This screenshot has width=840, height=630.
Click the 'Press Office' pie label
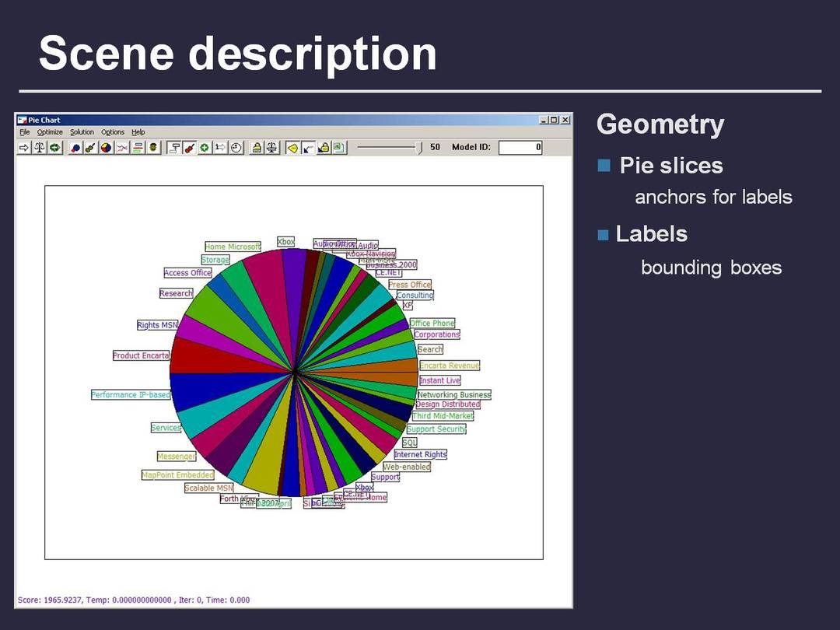click(410, 285)
